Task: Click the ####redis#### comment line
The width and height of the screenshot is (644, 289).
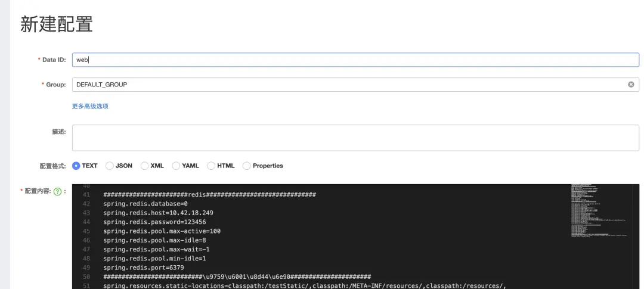Action: [x=209, y=195]
